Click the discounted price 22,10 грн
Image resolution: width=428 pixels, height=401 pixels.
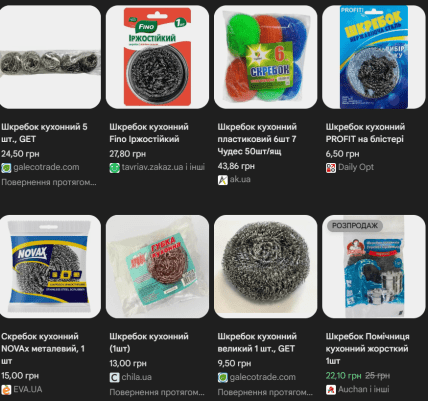[343, 376]
